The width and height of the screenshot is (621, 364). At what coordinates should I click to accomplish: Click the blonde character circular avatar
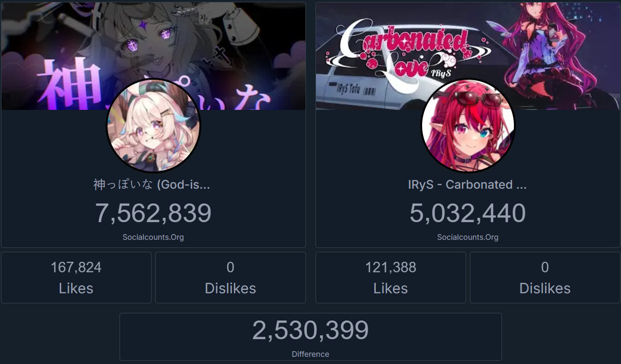click(x=153, y=125)
